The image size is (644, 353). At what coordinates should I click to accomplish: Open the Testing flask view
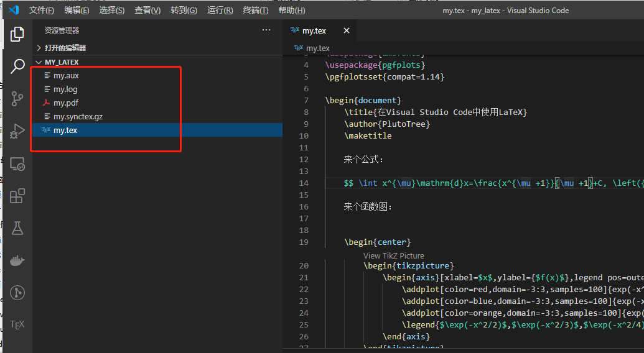[17, 228]
